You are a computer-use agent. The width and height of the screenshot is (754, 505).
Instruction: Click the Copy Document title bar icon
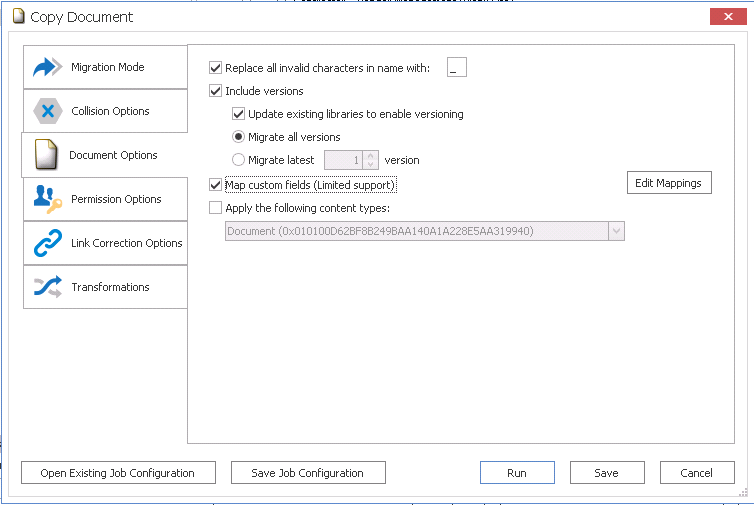click(x=18, y=17)
